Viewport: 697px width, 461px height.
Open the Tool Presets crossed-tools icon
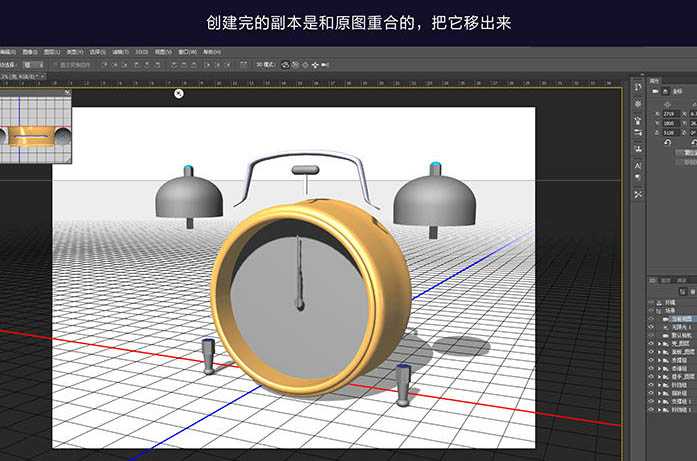(638, 194)
